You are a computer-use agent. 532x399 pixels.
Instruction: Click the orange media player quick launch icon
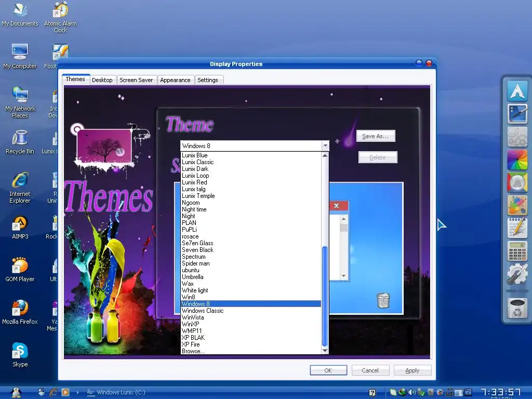point(65,393)
